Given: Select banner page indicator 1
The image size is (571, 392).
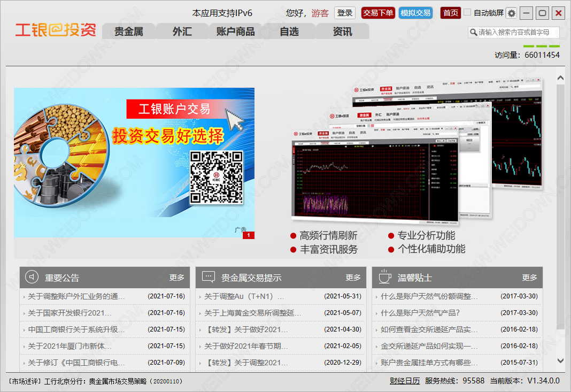Looking at the screenshot, I should [249, 235].
